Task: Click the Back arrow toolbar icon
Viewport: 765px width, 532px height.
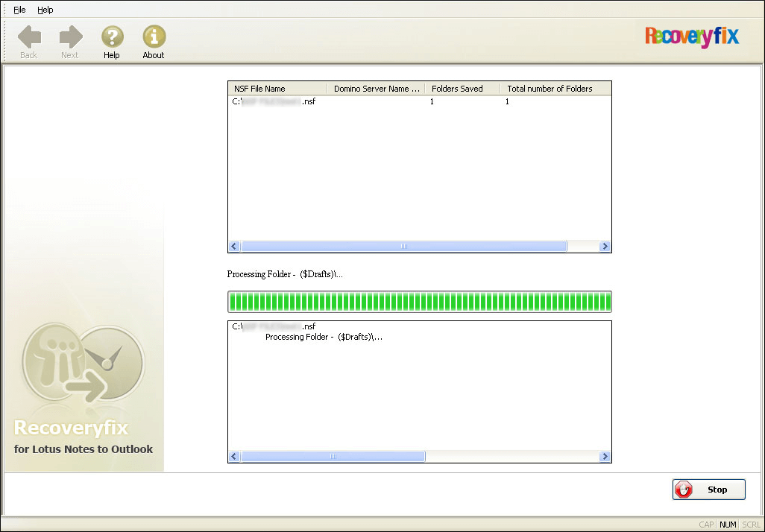Action: point(29,37)
